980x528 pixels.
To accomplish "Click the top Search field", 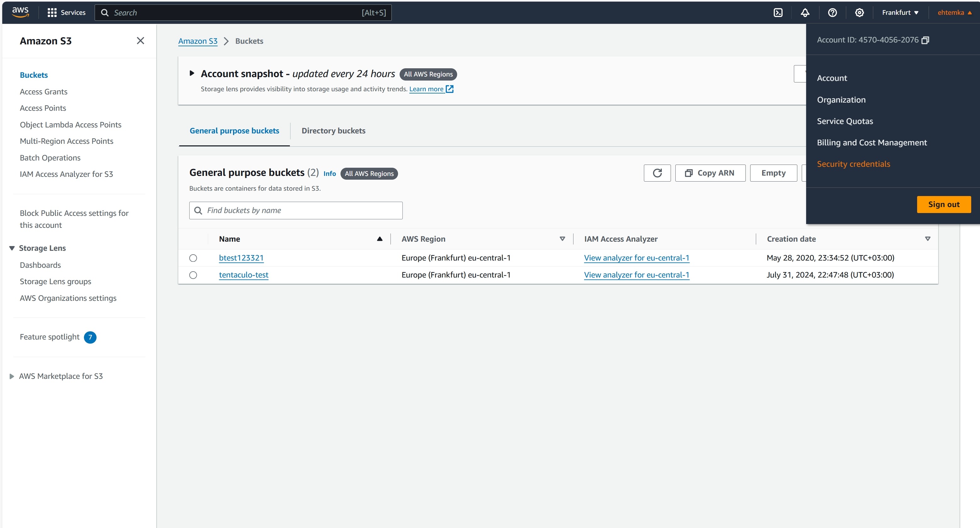I will pos(243,13).
